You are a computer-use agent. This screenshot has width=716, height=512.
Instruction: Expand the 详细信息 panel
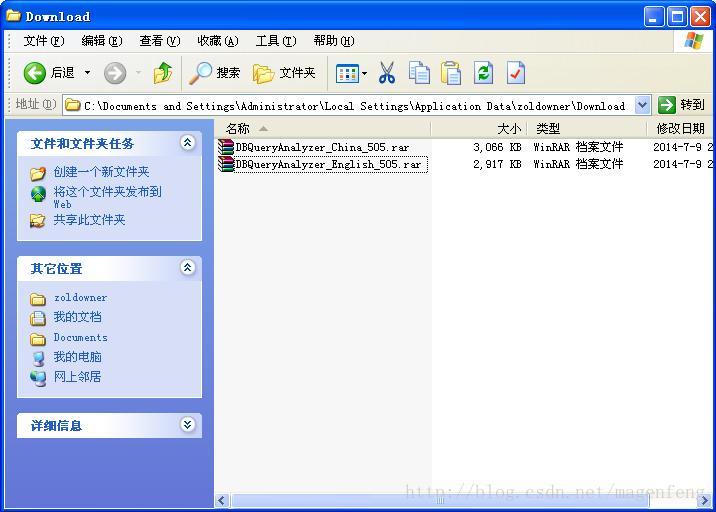(x=187, y=425)
